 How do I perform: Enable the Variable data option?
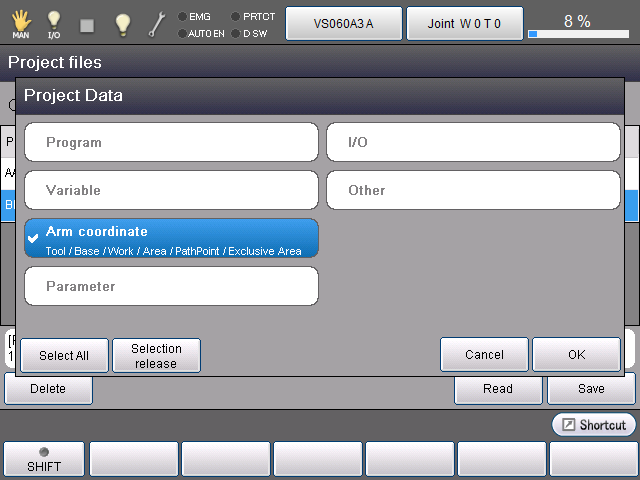coord(171,190)
